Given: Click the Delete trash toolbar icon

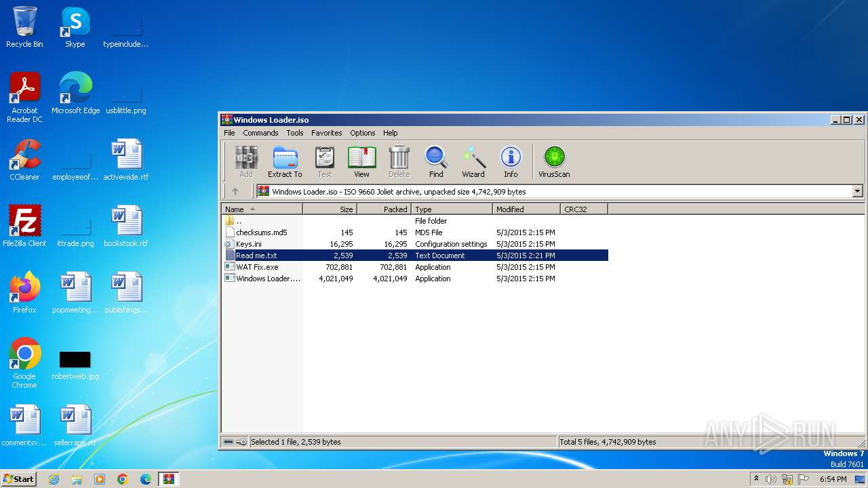Looking at the screenshot, I should click(x=399, y=162).
